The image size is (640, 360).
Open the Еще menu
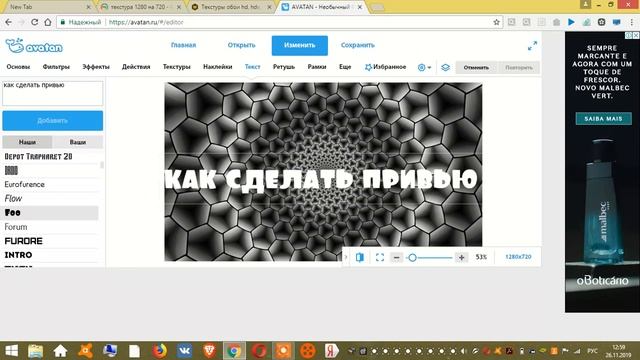[x=345, y=67]
